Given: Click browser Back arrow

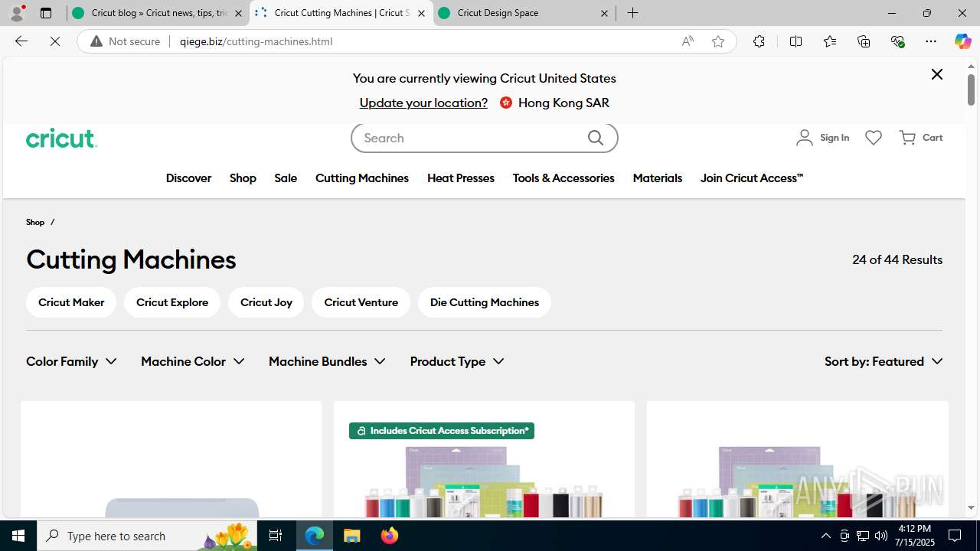Looking at the screenshot, I should pyautogui.click(x=21, y=41).
